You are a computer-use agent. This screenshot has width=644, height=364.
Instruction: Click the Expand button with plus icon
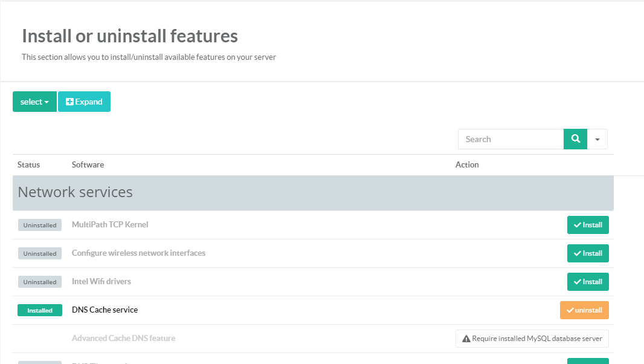coord(84,102)
